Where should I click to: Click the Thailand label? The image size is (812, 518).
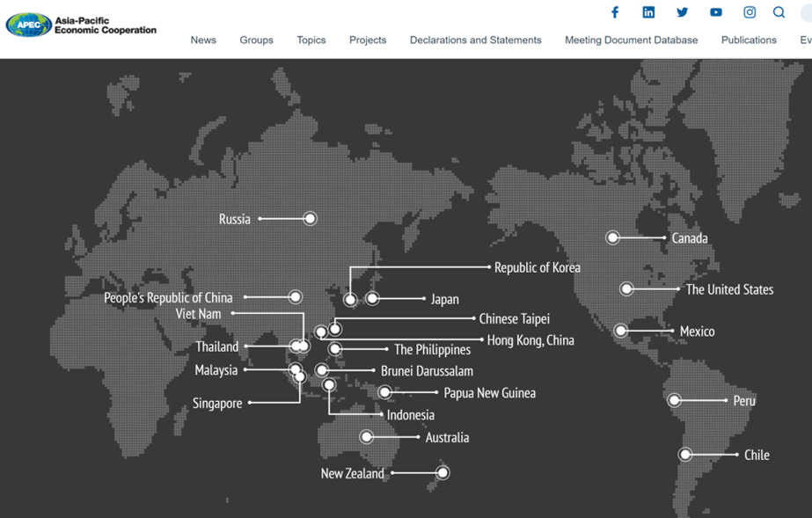(217, 347)
